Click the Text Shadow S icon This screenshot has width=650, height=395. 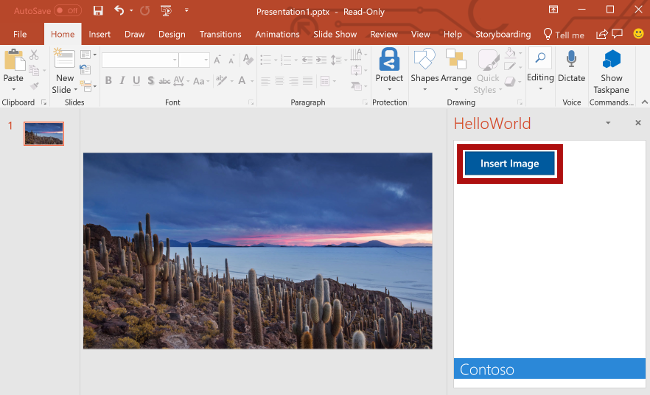151,80
